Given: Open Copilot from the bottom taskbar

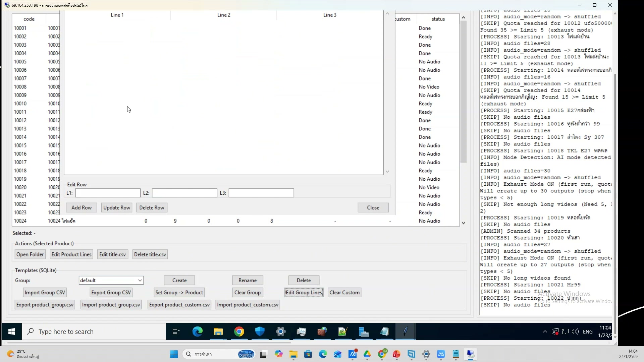Looking at the screenshot, I should 279,354.
